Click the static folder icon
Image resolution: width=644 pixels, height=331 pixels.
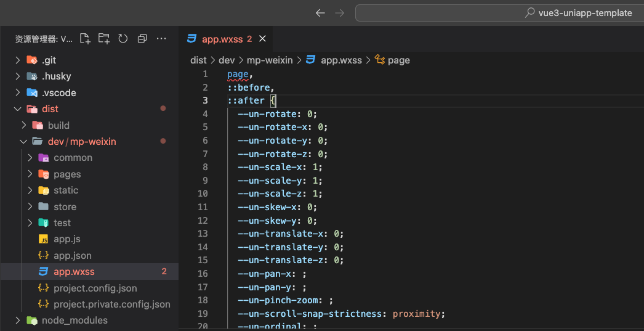pyautogui.click(x=44, y=190)
